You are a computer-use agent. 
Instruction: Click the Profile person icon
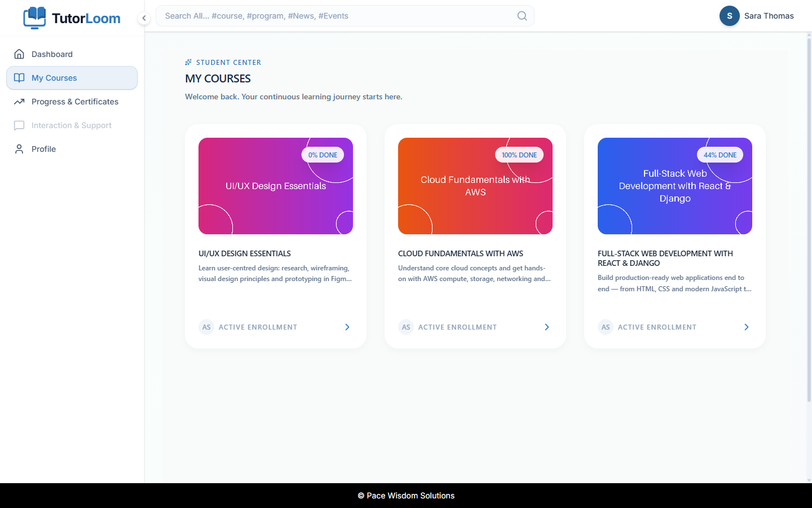click(19, 149)
